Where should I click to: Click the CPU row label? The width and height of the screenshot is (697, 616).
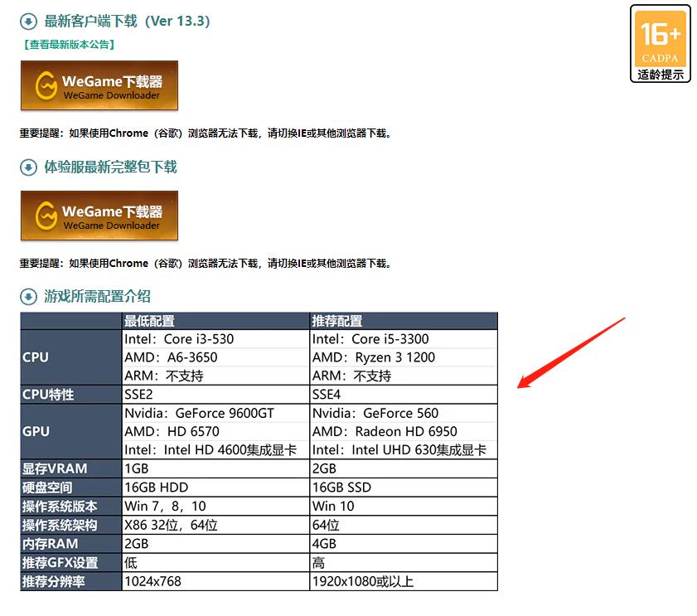tap(71, 357)
